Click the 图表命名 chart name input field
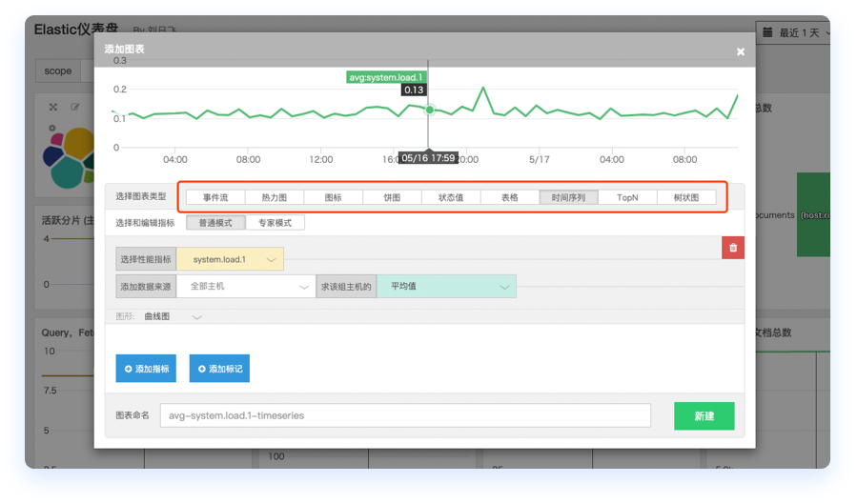 pyautogui.click(x=405, y=415)
